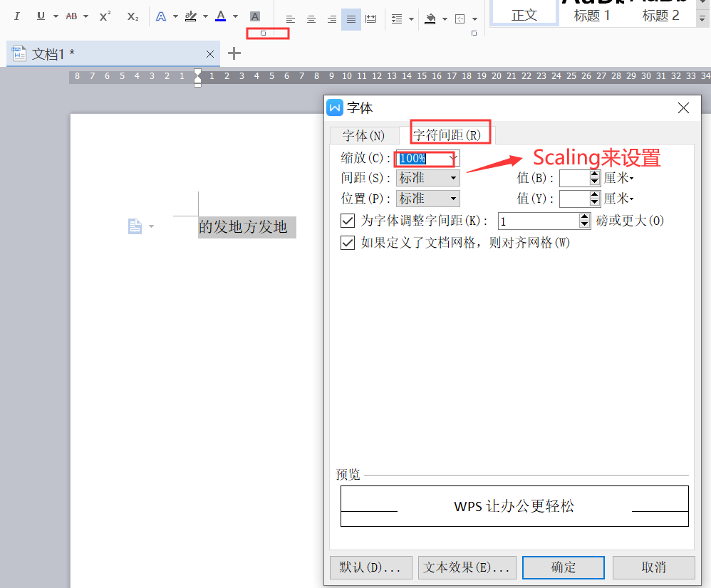
Task: Expand strikethrough options arrow
Action: click(x=85, y=16)
